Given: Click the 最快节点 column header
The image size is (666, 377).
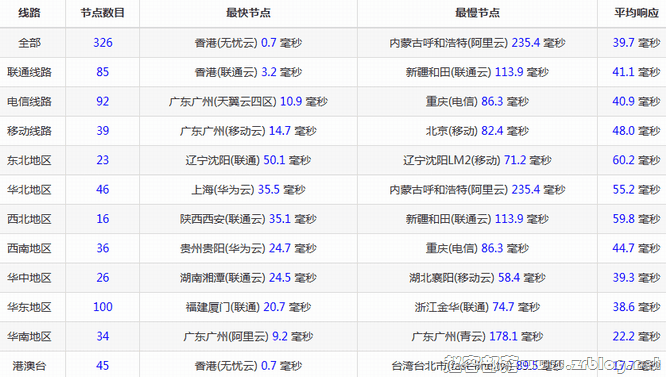Looking at the screenshot, I should click(248, 13).
